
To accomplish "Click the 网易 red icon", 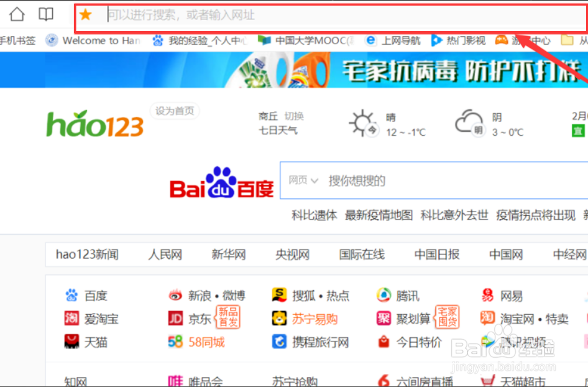I will click(487, 295).
